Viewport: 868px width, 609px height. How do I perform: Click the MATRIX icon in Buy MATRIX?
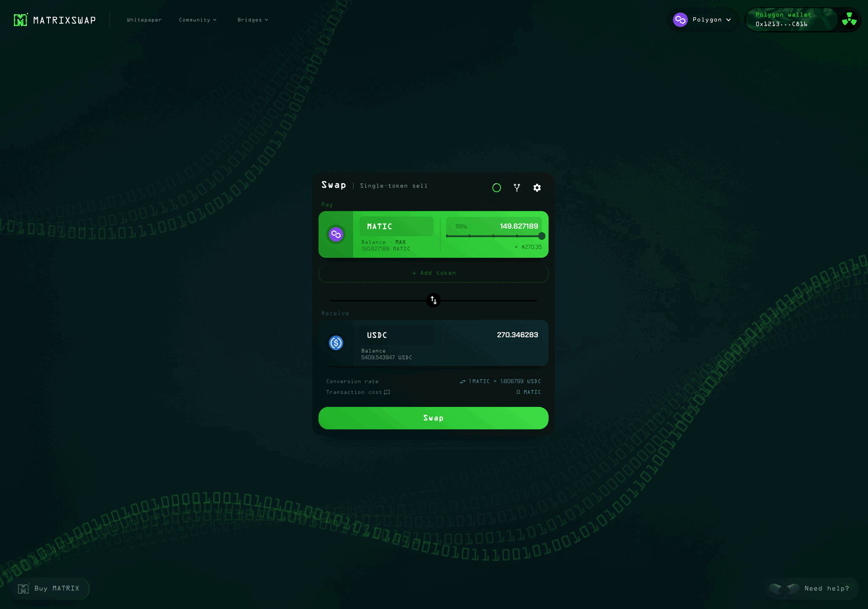pos(23,588)
